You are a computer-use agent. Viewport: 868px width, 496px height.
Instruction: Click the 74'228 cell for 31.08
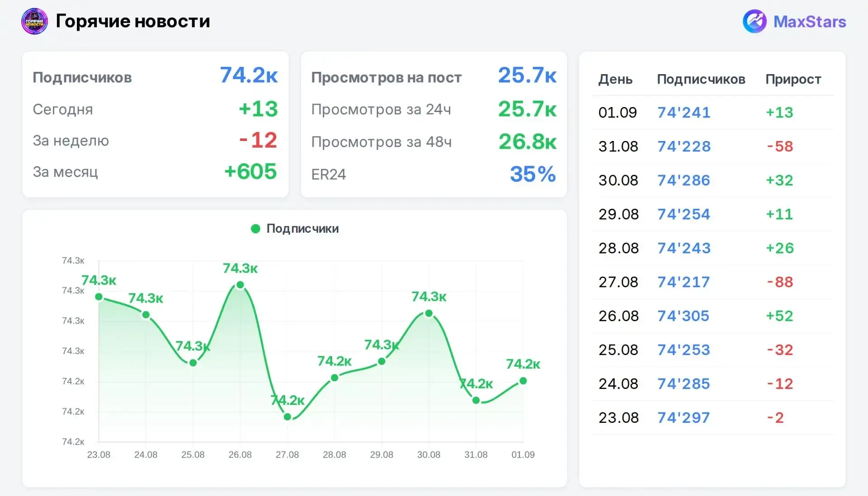pyautogui.click(x=684, y=146)
